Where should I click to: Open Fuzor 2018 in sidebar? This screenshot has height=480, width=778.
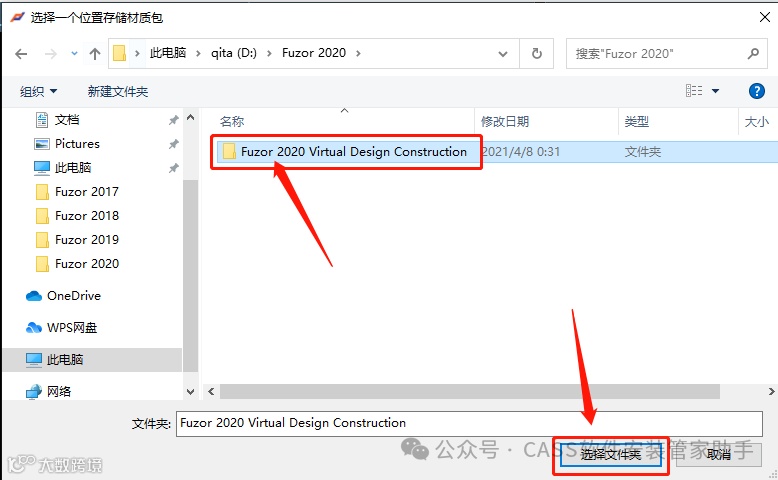tap(87, 216)
